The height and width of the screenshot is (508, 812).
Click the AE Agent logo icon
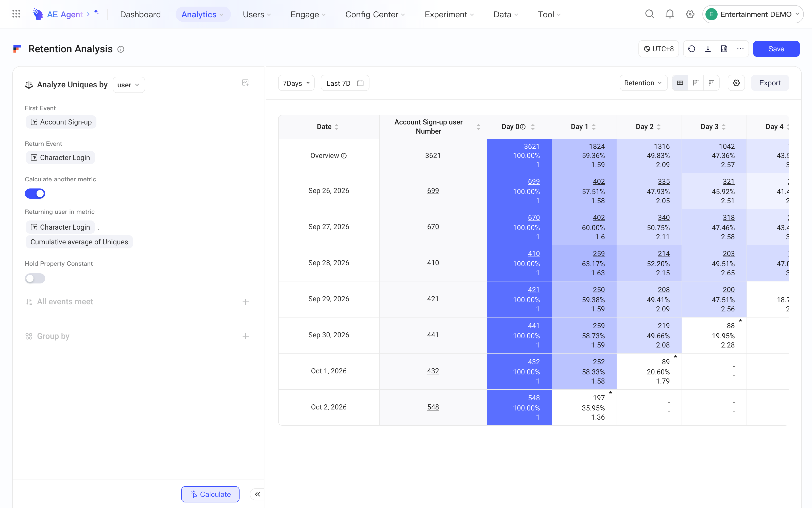37,14
